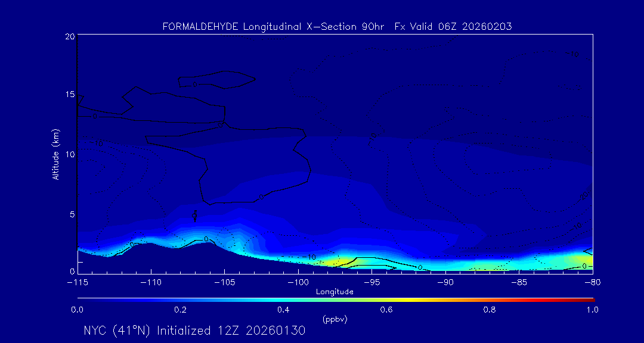
Task: Select the (ppbv) units label
Action: click(x=335, y=319)
